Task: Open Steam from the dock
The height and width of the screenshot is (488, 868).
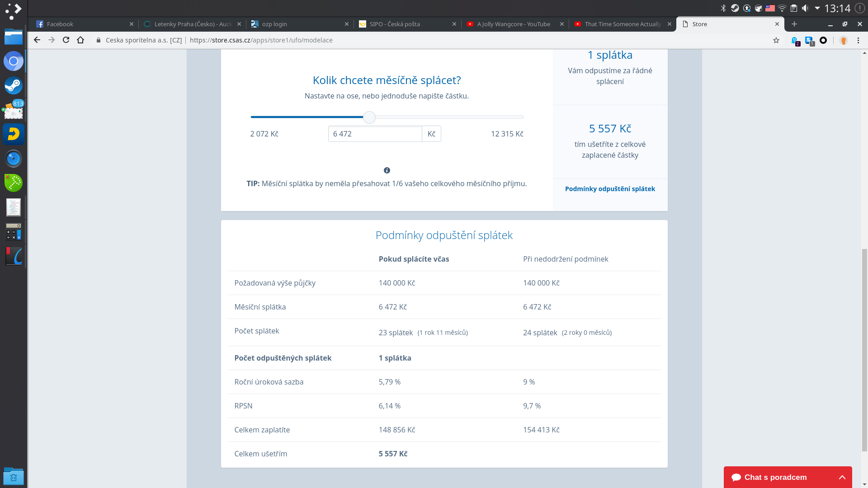Action: [14, 85]
